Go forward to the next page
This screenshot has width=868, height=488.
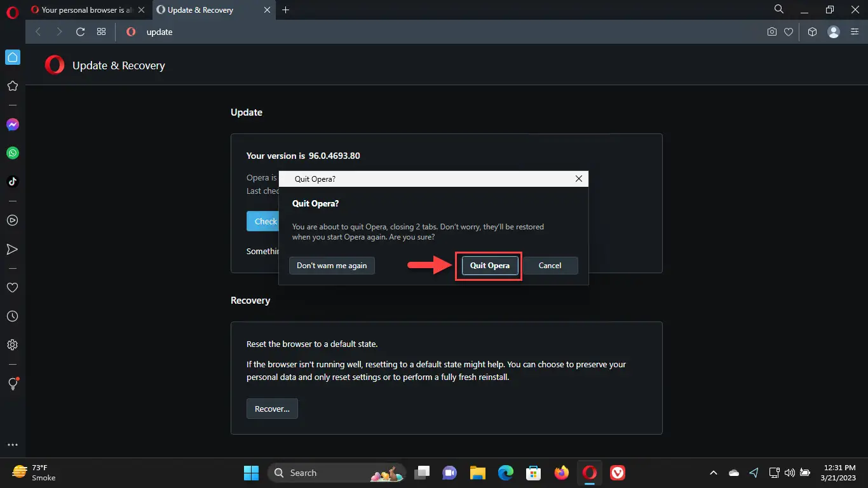pos(59,32)
